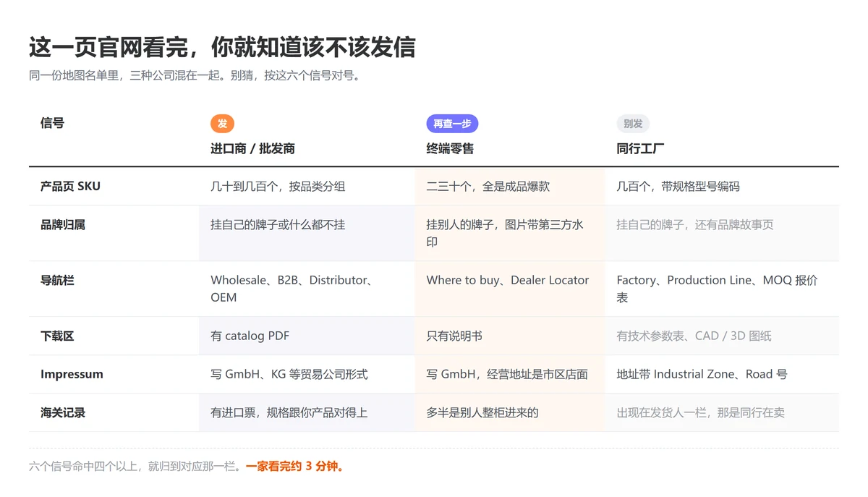Click the title 这一页官网看完，你就知道该不该发信
The height and width of the screenshot is (497, 868).
tap(222, 47)
